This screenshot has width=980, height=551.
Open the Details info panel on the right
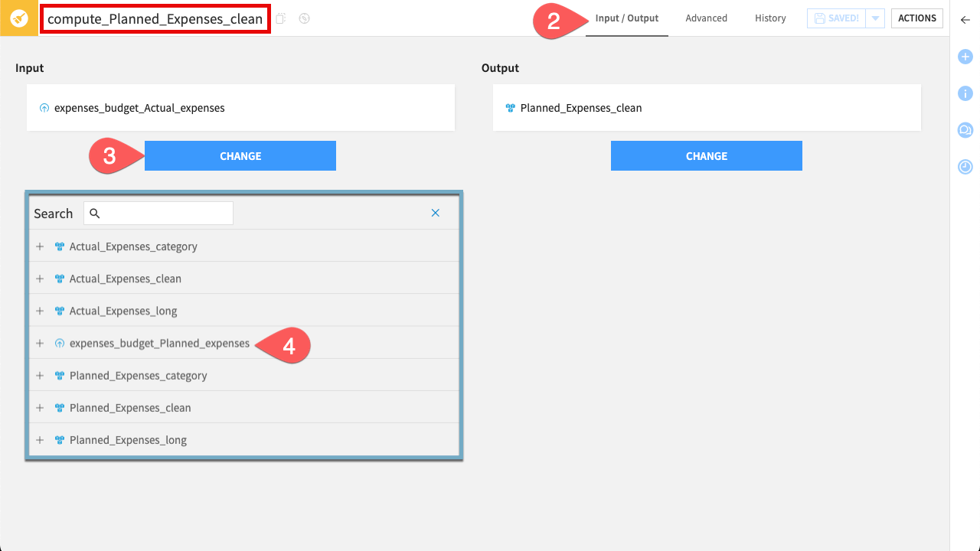coord(965,93)
